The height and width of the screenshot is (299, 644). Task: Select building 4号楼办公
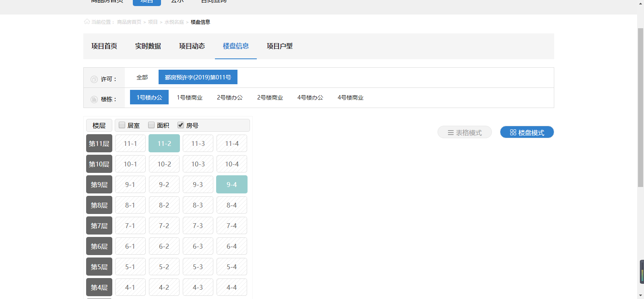point(310,98)
